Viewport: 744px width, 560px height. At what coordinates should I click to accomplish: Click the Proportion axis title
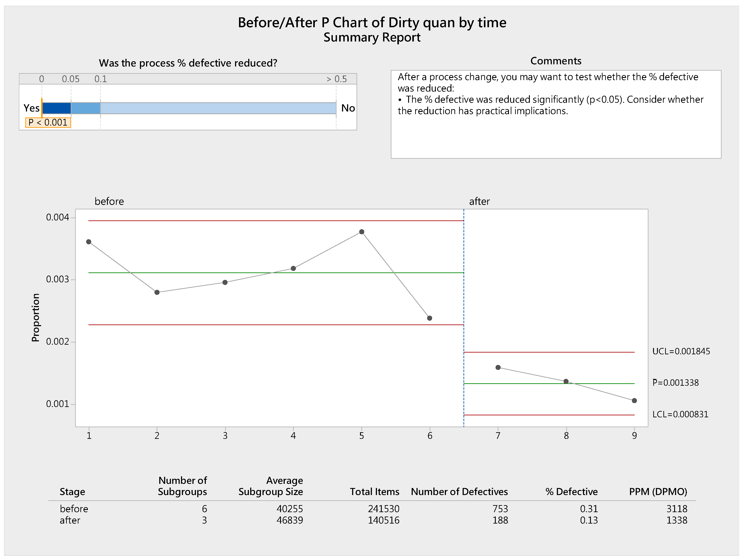pos(36,318)
